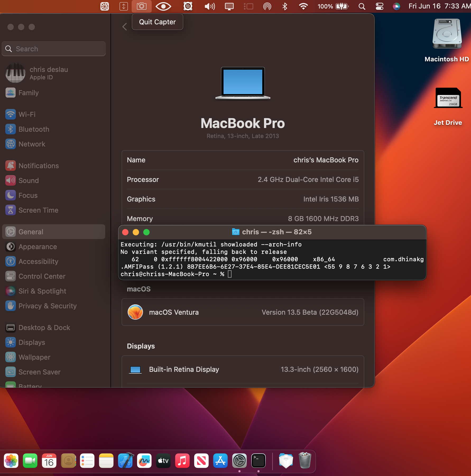The height and width of the screenshot is (476, 471).
Task: Choose Quit Capter from the menu
Action: (x=157, y=22)
